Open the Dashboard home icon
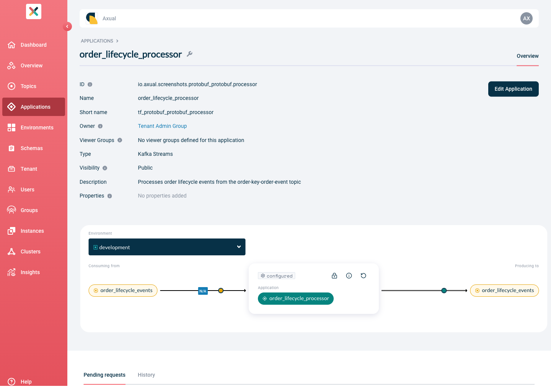Image resolution: width=551 pixels, height=392 pixels. tap(11, 45)
